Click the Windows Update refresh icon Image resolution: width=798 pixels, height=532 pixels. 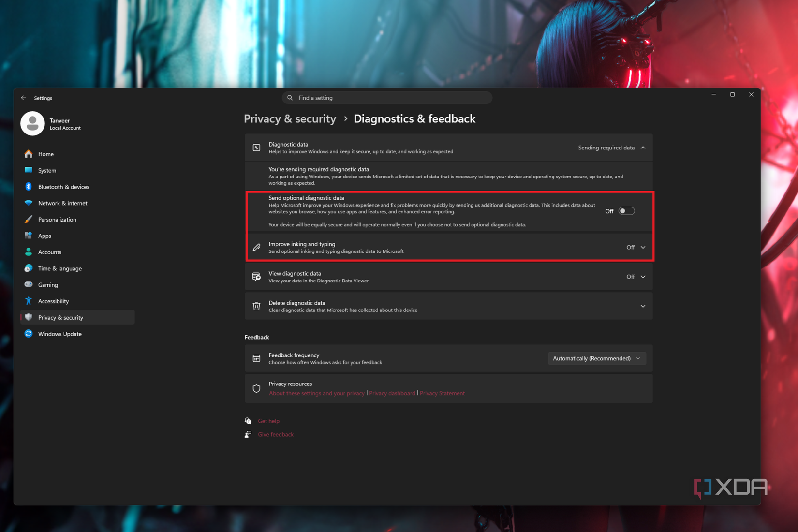click(29, 334)
